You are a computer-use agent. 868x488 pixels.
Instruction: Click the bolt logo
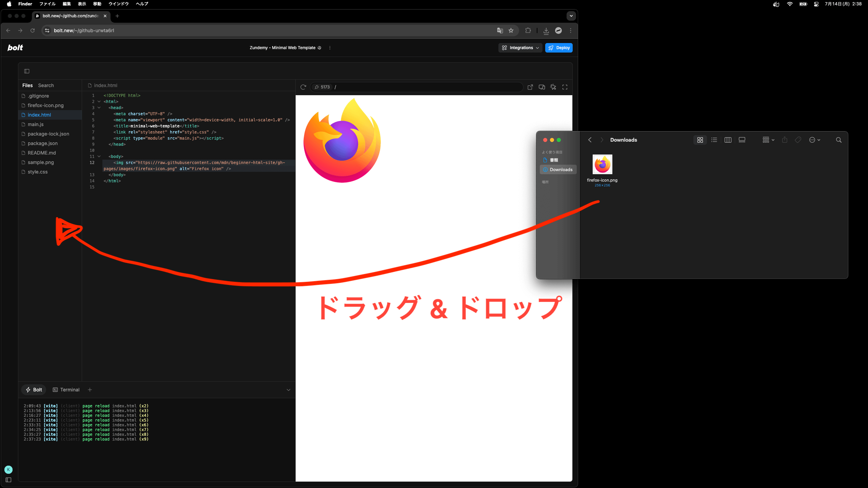pyautogui.click(x=15, y=48)
